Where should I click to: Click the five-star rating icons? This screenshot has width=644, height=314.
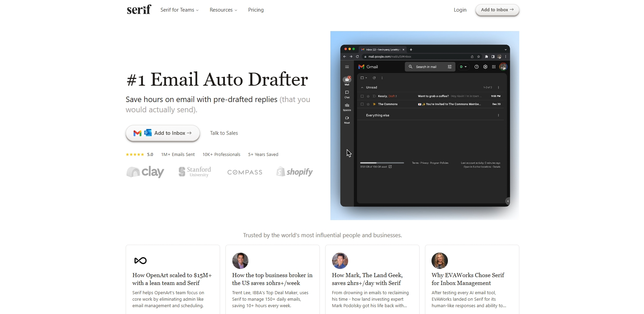click(135, 155)
